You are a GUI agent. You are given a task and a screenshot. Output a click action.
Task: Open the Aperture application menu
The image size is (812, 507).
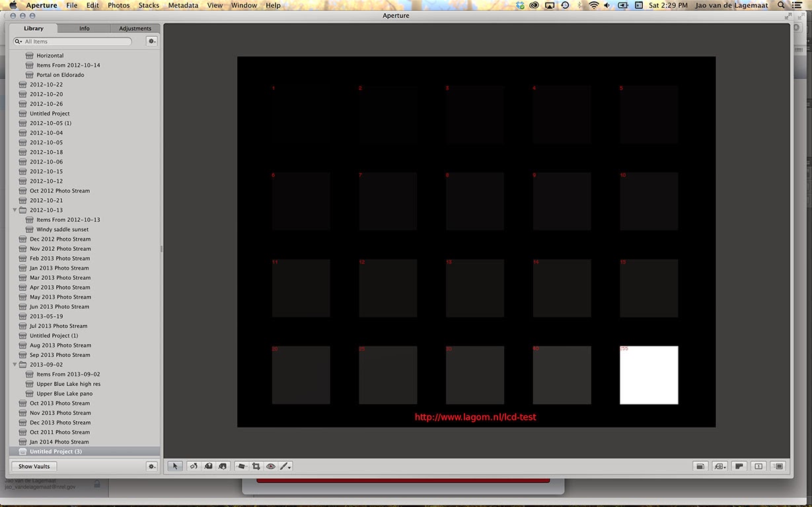coord(42,5)
